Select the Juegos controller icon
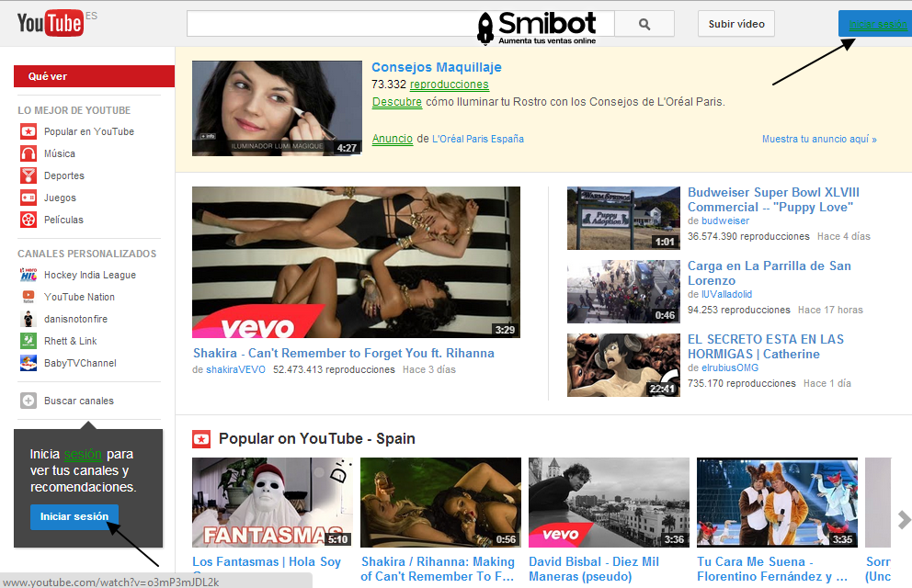The height and width of the screenshot is (588, 912). click(28, 198)
